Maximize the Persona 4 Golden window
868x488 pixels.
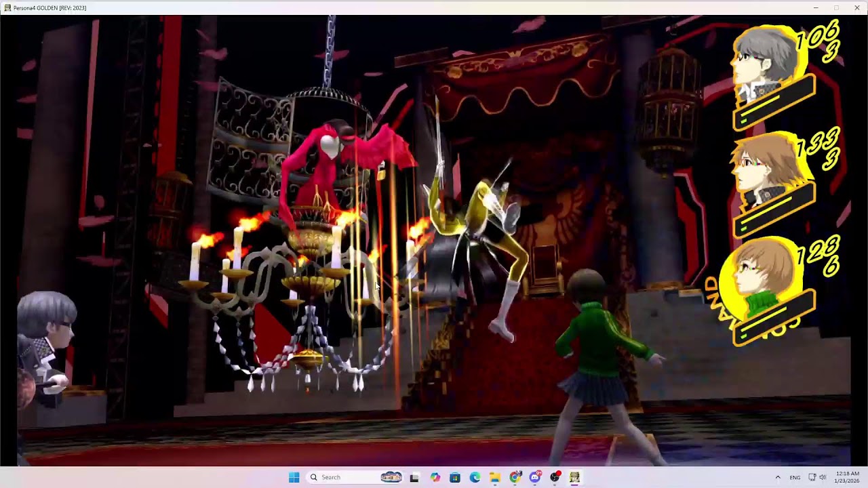[836, 7]
